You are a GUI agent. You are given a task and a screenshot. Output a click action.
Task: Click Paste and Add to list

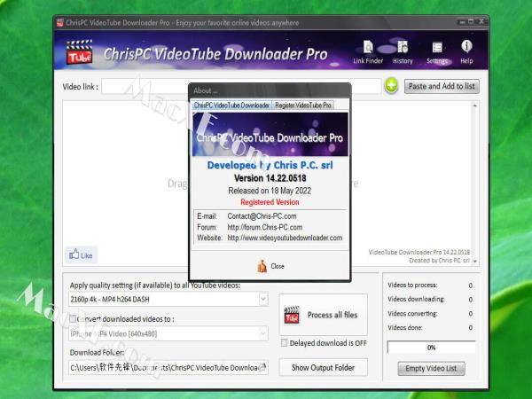(x=442, y=86)
